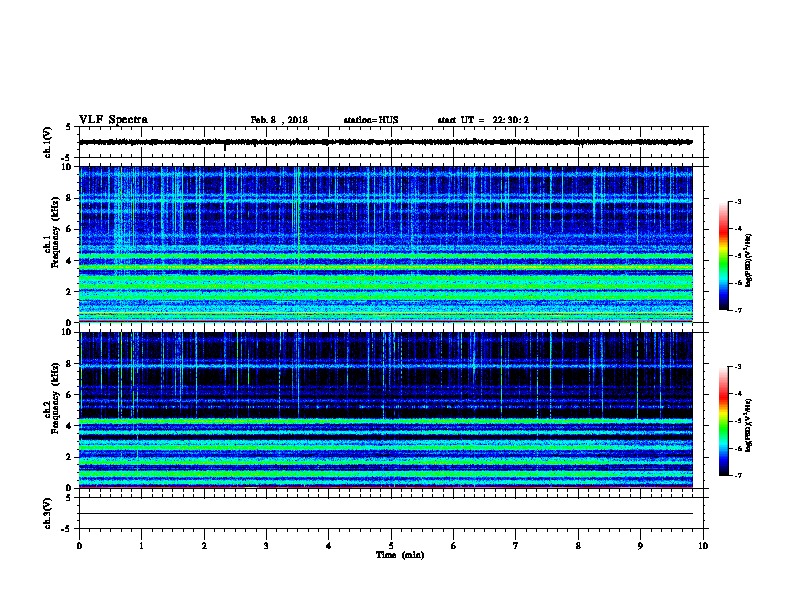
Task: Click the "-3" label on ch.2 color bar
Action: (x=738, y=367)
